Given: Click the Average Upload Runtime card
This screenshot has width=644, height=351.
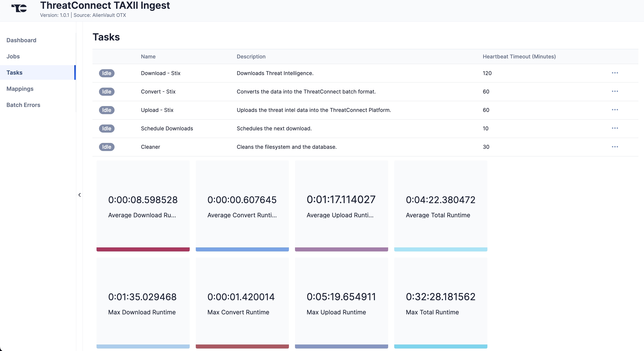Looking at the screenshot, I should pyautogui.click(x=342, y=206).
